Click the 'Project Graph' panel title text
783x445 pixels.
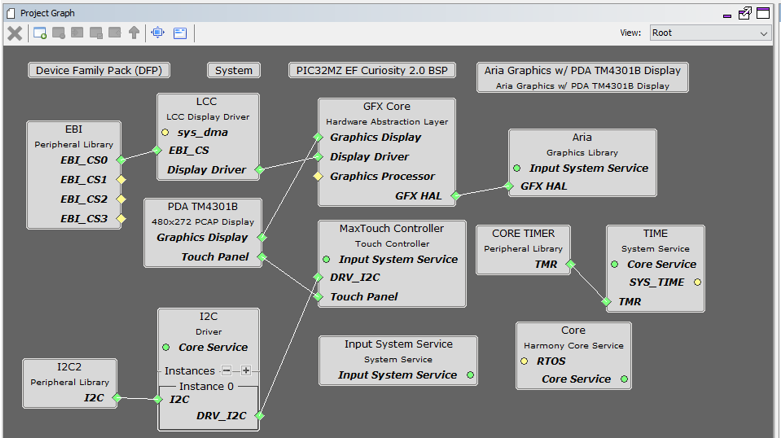pyautogui.click(x=47, y=13)
